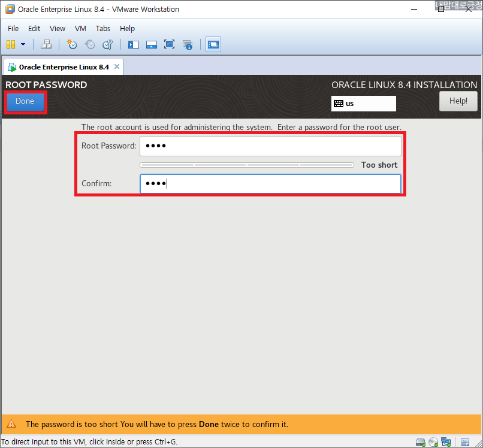483x448 pixels.
Task: Open the Tabs menu
Action: point(102,28)
